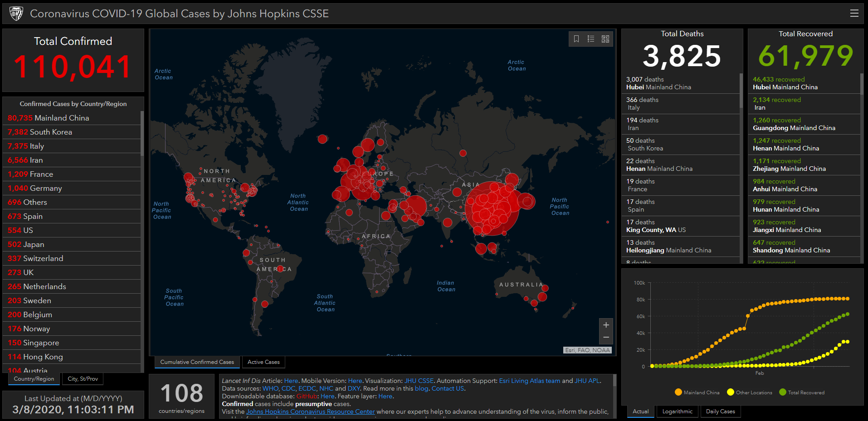868x421 pixels.
Task: Select 17 deaths King County, WA entry
Action: coord(681,226)
